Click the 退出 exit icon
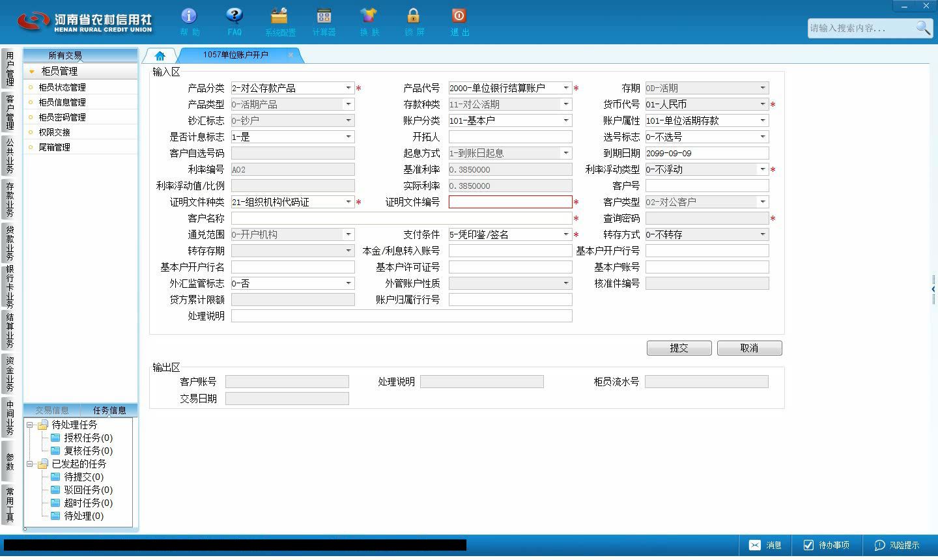 click(x=459, y=21)
